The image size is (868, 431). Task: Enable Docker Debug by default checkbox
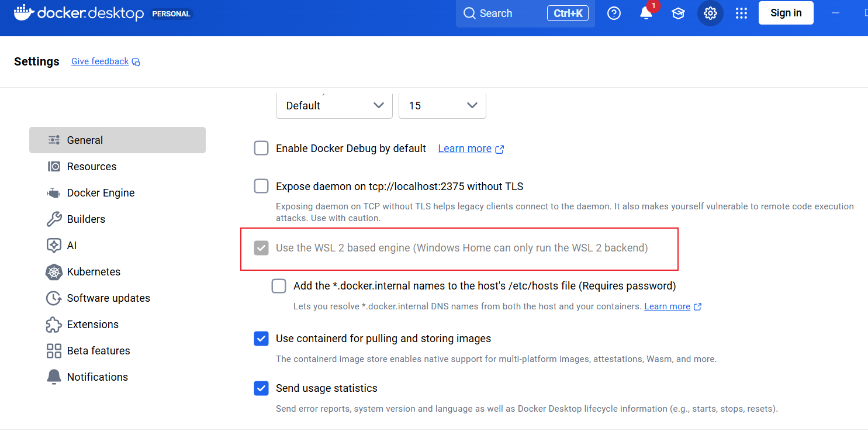coord(261,149)
